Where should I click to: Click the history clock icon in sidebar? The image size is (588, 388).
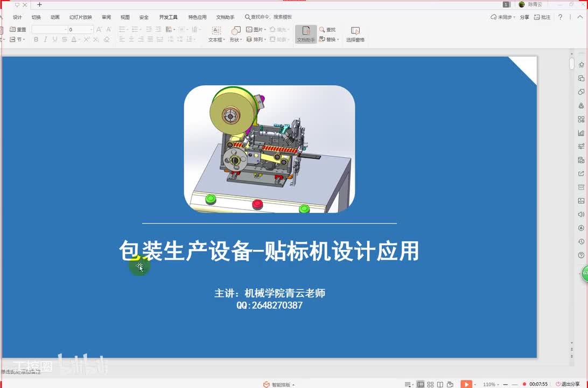coord(581,241)
